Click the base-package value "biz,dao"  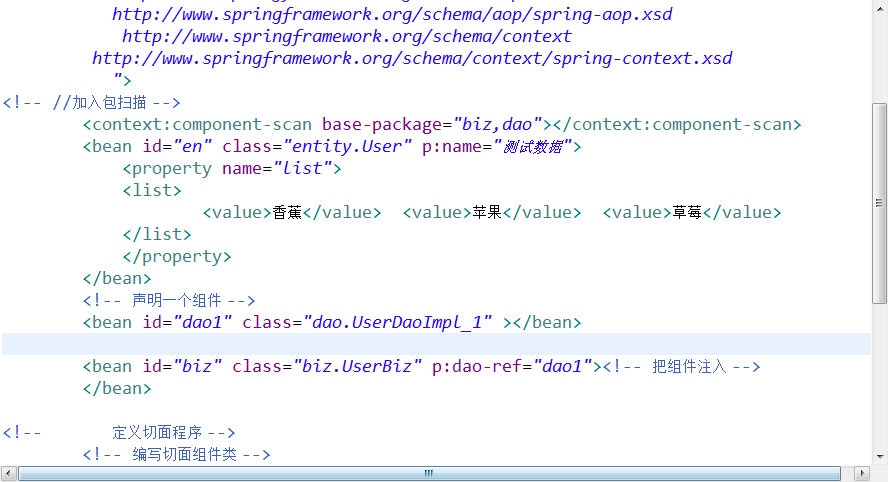(x=498, y=125)
